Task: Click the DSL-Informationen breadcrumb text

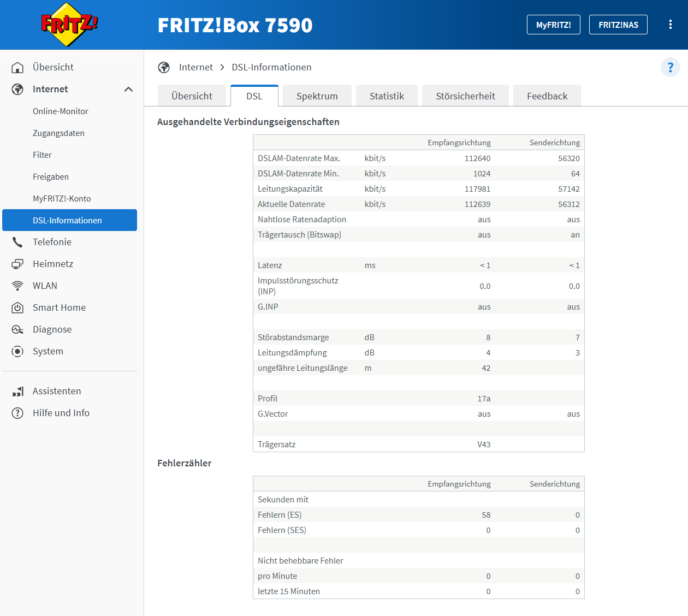Action: 271,67
